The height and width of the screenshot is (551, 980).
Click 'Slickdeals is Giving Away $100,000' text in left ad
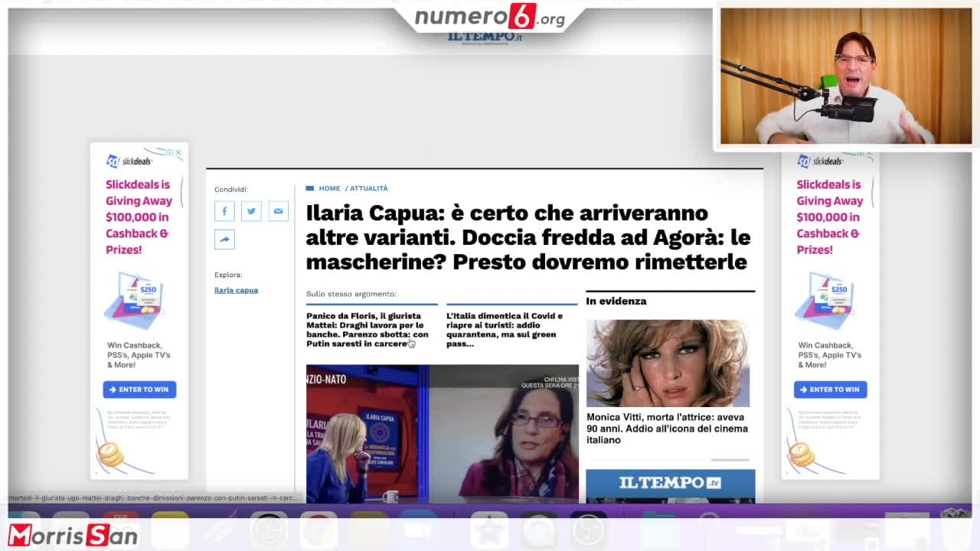coord(139,217)
